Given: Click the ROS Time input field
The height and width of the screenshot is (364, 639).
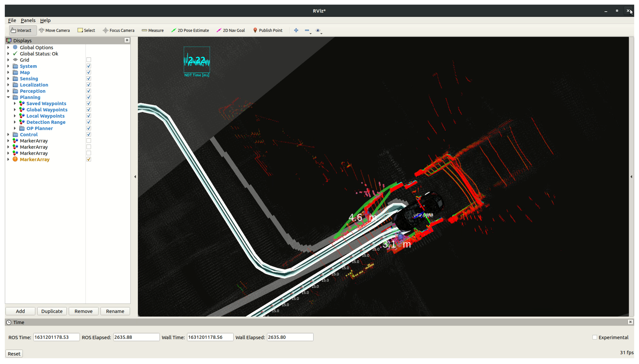Looking at the screenshot, I should [56, 337].
